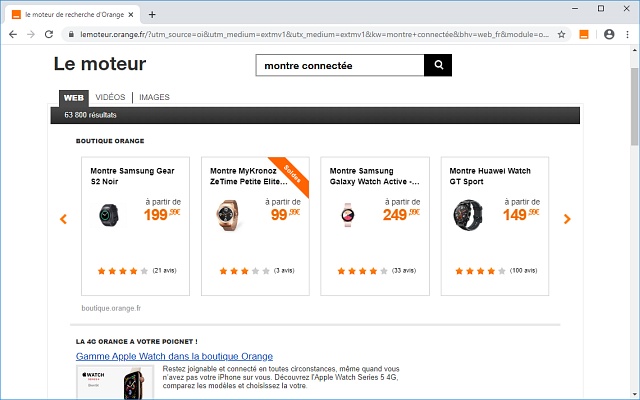Screen dimensions: 640x400
Task: Open the Orange extension icon
Action: tap(584, 35)
